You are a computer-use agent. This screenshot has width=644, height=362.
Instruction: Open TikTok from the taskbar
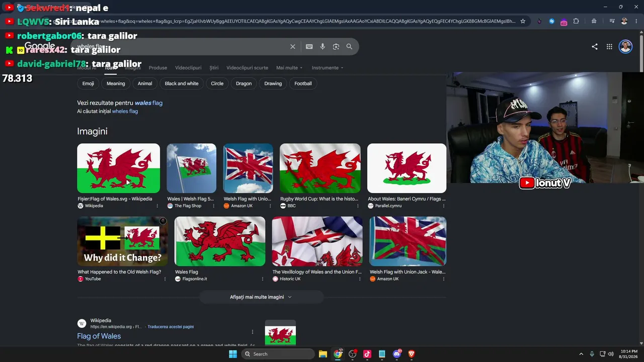point(367,354)
